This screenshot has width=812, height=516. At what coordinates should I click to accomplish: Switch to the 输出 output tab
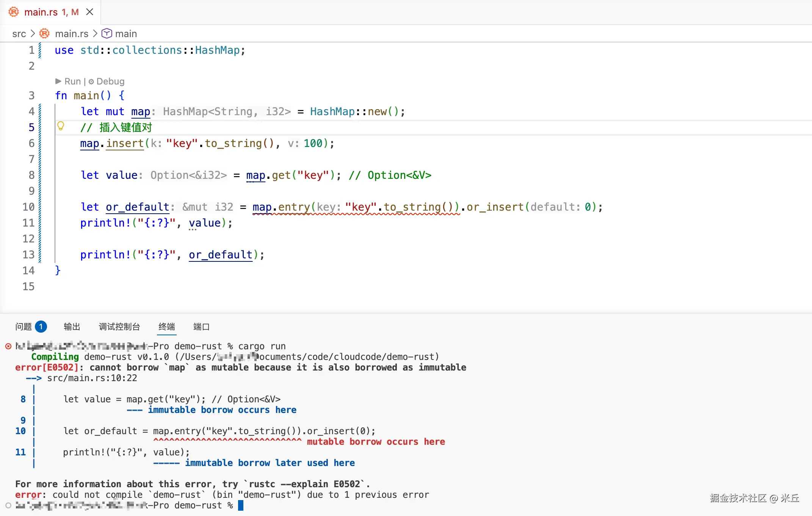point(72,327)
